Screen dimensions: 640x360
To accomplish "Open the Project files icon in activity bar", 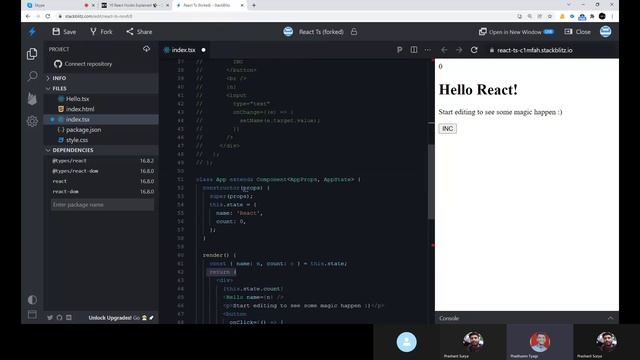I will point(32,54).
